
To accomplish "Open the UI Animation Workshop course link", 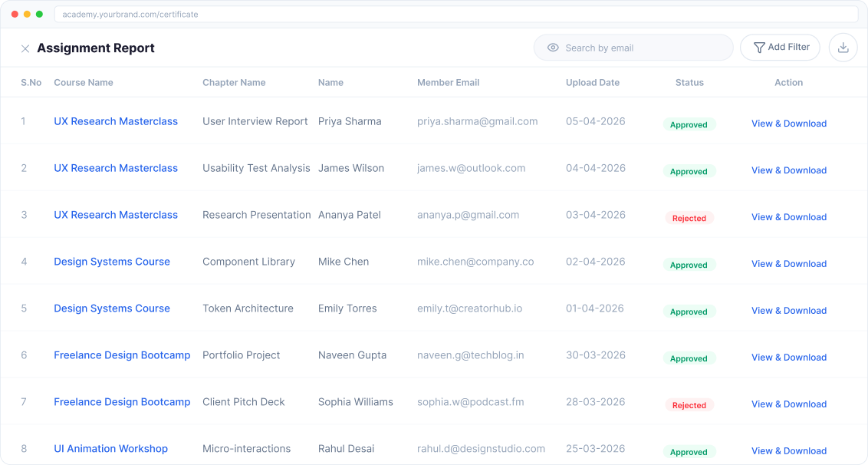I will coord(110,449).
